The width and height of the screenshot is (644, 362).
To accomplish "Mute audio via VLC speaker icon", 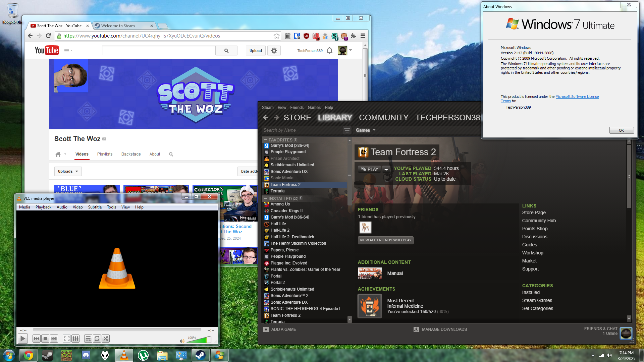I will [x=182, y=341].
